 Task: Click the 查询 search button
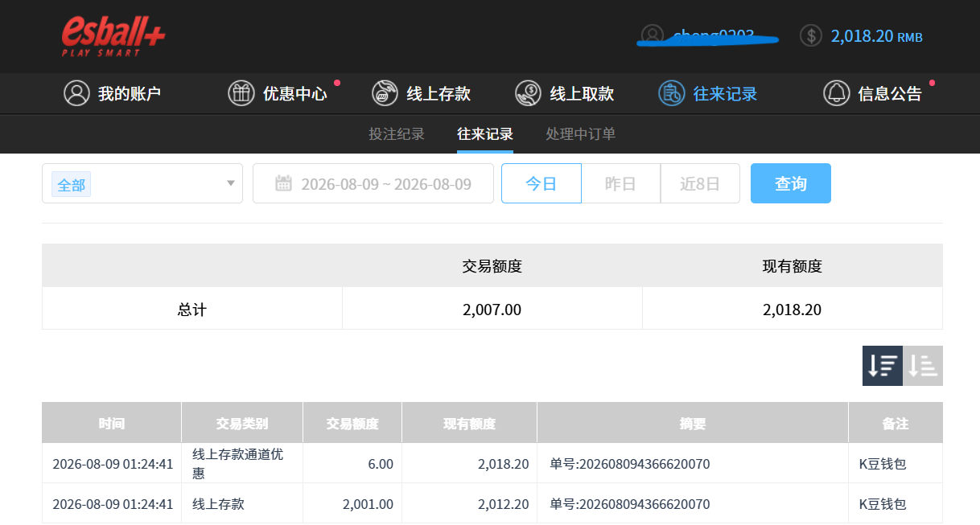[791, 183]
